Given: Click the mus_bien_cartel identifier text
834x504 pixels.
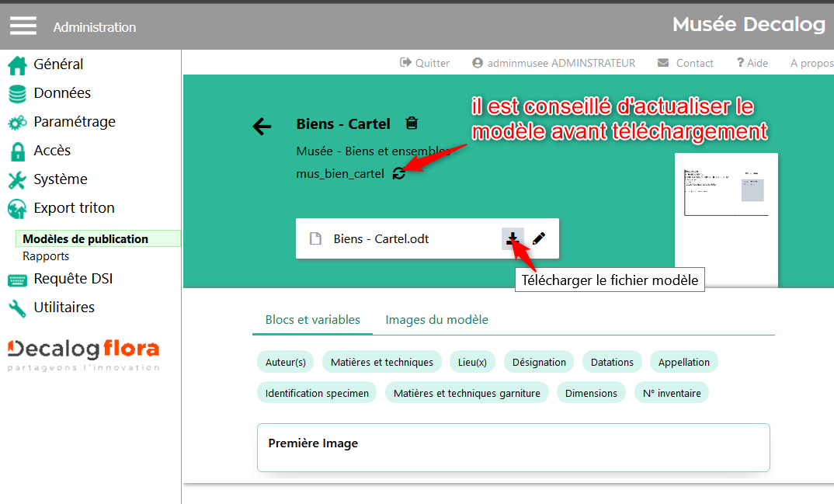Looking at the screenshot, I should pyautogui.click(x=340, y=174).
